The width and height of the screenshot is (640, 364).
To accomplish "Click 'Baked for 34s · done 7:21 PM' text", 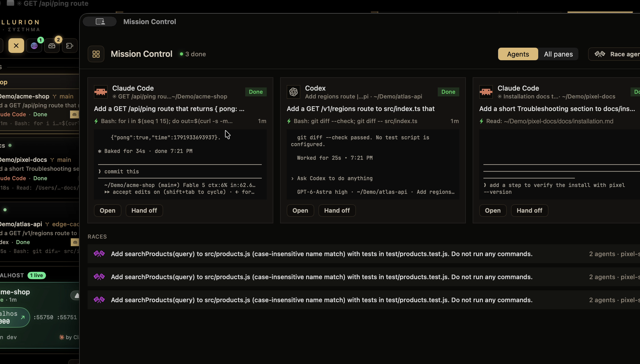I will [145, 151].
